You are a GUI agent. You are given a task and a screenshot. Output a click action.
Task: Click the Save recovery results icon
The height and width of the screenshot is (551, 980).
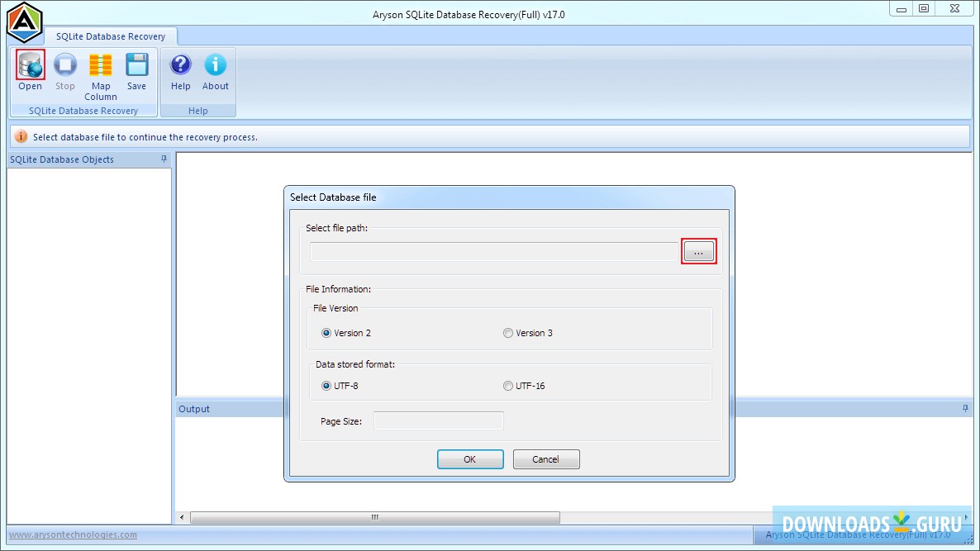click(x=136, y=66)
